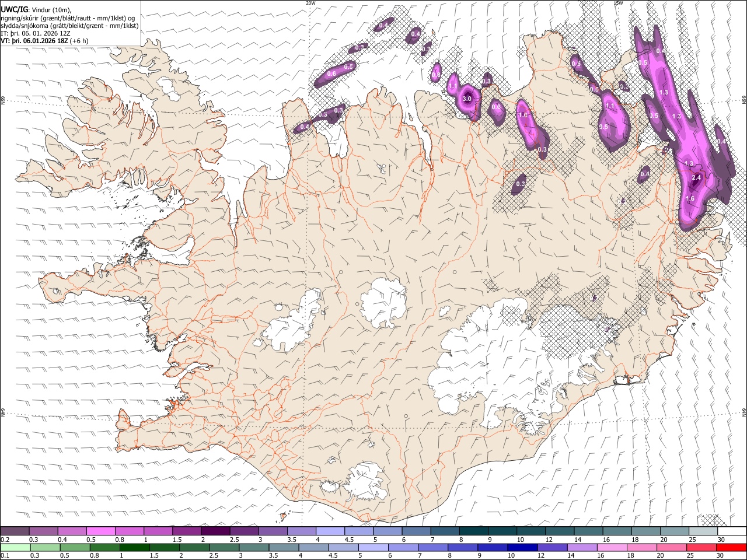Screen dimensions: 747x560
Task: Click the IT initial-time line 06. 01. 2026 12Z
Action: (x=36, y=33)
